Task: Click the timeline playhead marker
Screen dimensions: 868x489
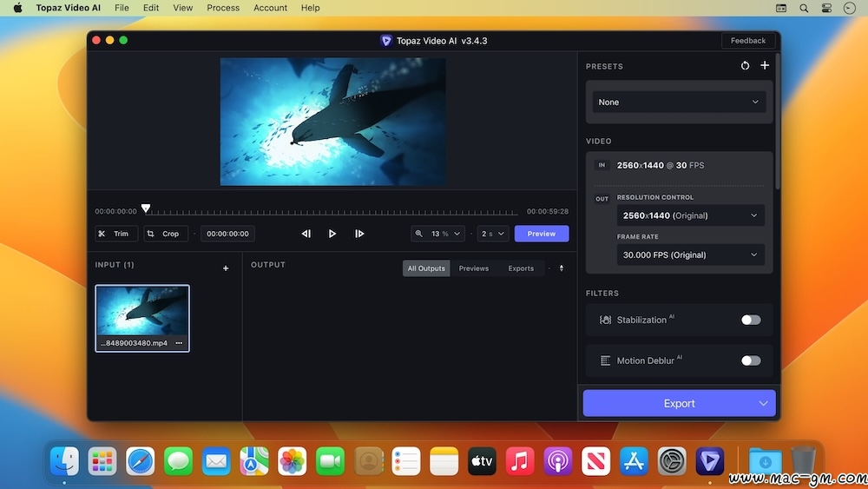Action: [x=146, y=208]
